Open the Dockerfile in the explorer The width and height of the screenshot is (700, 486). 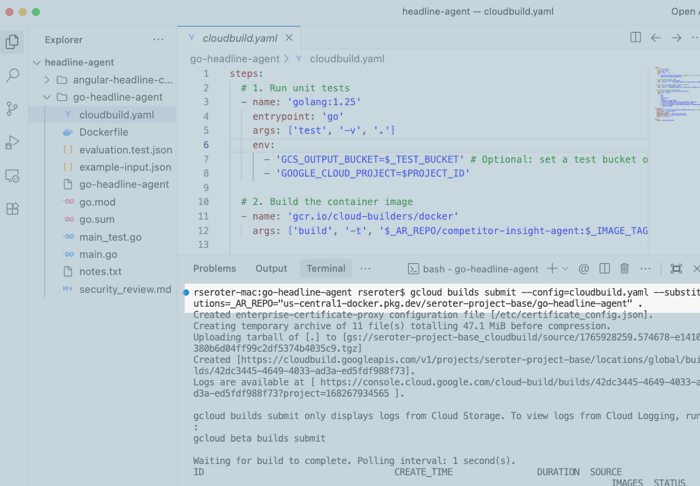tap(103, 132)
